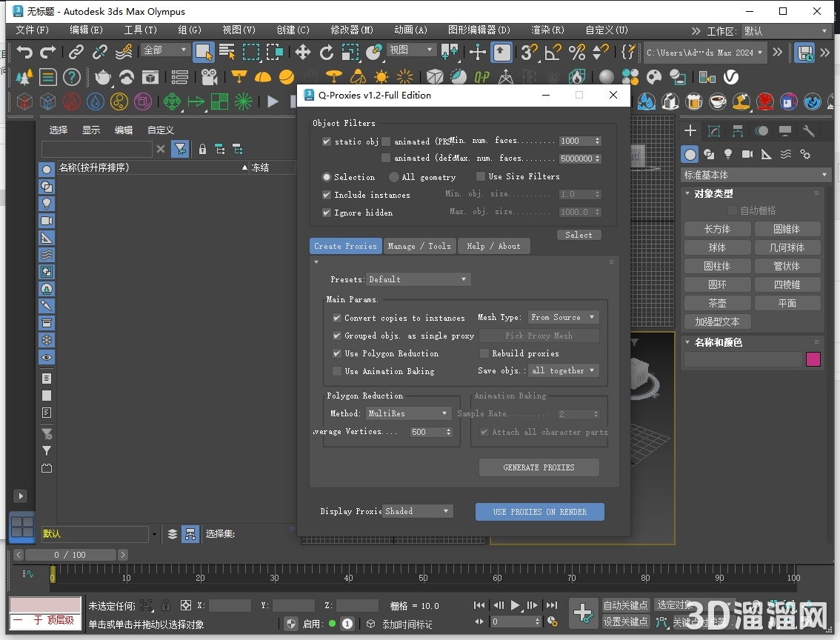Switch to the Manage / Tools tab
The width and height of the screenshot is (840, 640).
(419, 246)
